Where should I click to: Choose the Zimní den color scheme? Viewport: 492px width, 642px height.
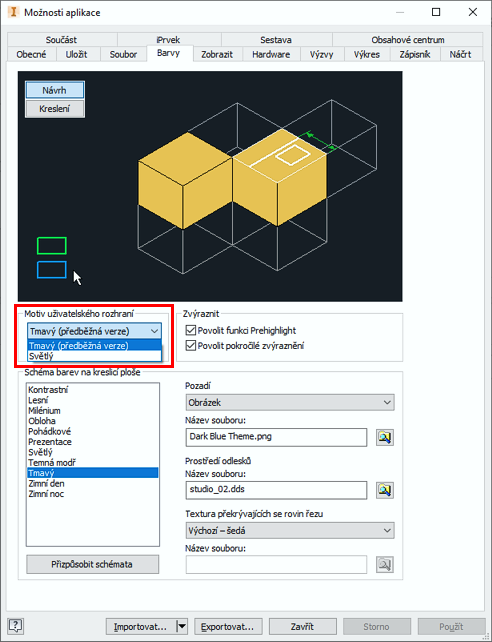92,484
